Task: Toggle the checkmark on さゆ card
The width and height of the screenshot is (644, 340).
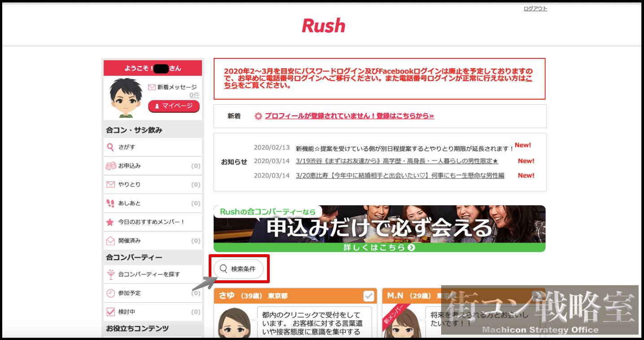Action: point(368,296)
